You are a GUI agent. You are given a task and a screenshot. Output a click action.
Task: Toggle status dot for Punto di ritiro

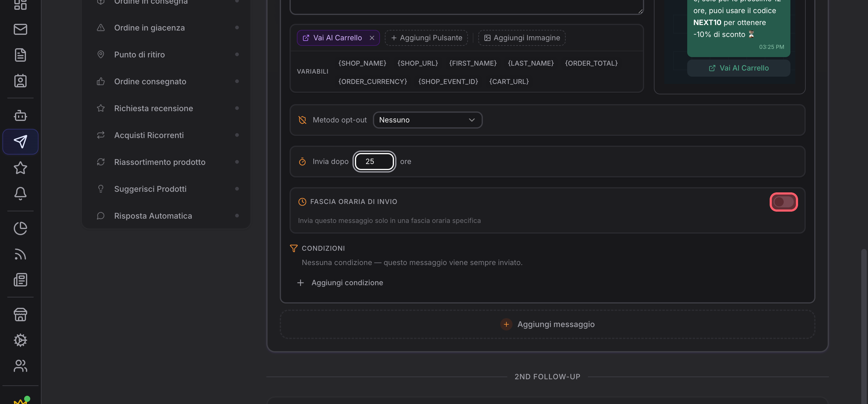click(237, 54)
